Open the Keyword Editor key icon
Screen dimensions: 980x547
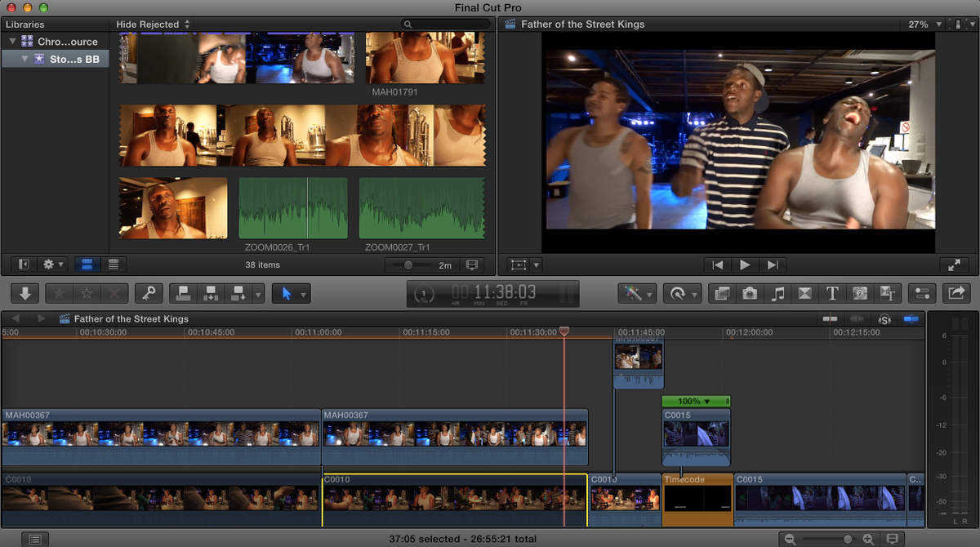149,294
